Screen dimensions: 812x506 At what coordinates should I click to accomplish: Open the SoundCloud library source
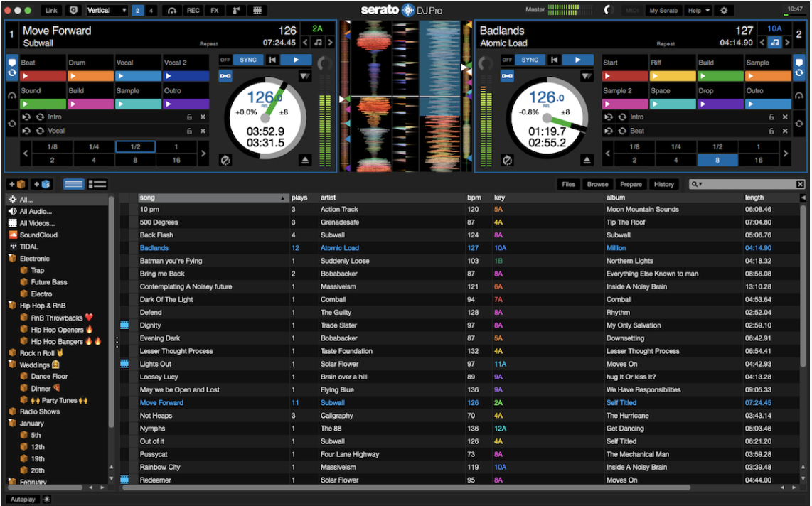click(x=38, y=235)
